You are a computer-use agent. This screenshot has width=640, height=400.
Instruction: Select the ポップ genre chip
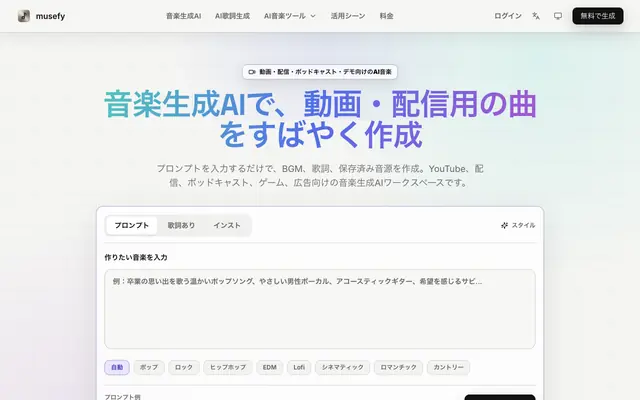(149, 367)
